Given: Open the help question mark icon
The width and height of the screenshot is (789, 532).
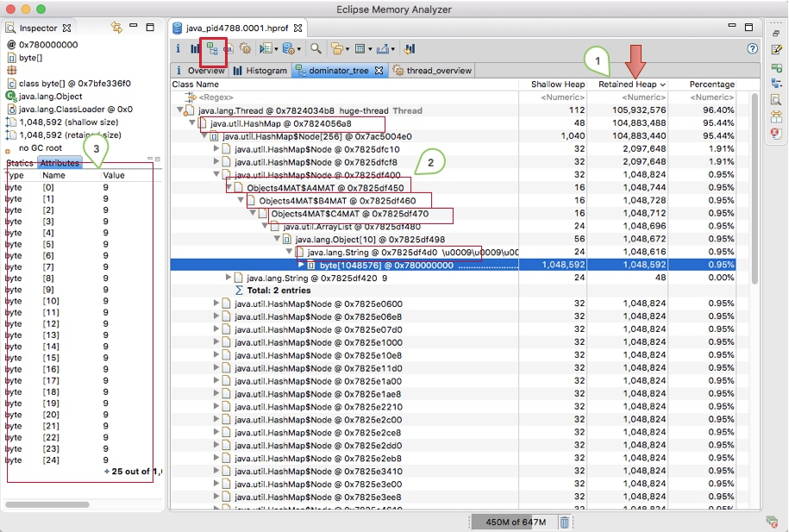Looking at the screenshot, I should click(752, 49).
